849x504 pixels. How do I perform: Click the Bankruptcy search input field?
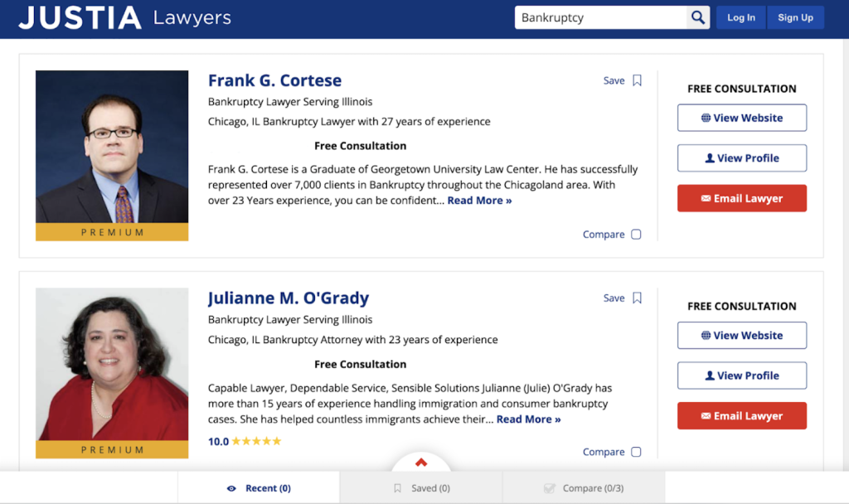(x=600, y=18)
